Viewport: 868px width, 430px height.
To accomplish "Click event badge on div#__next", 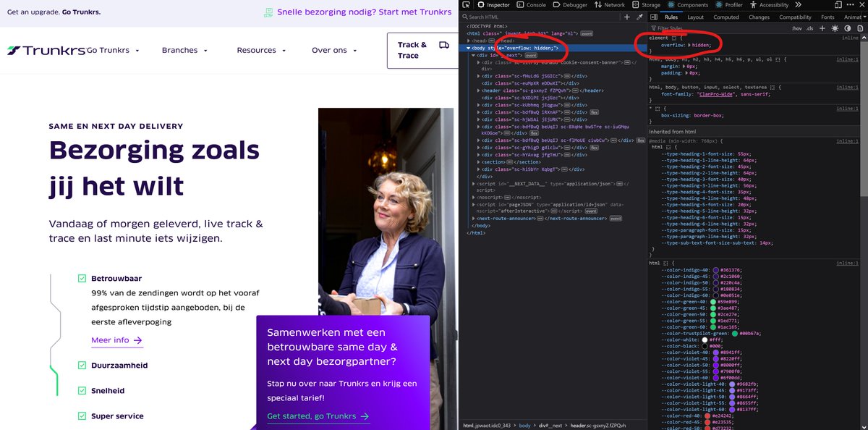I will tap(531, 55).
